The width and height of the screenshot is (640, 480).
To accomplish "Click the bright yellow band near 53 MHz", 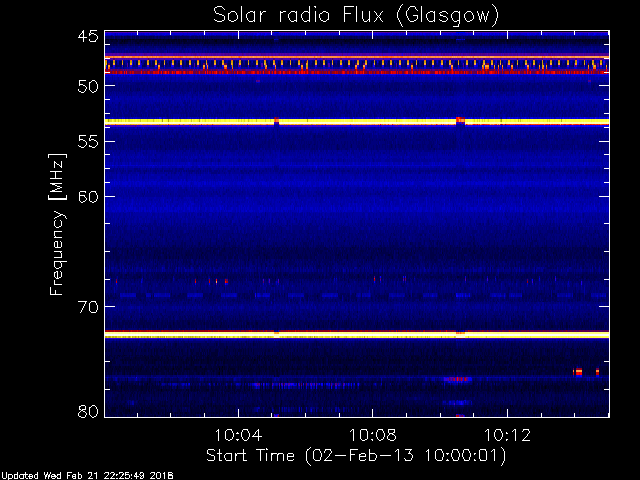I will [357, 122].
